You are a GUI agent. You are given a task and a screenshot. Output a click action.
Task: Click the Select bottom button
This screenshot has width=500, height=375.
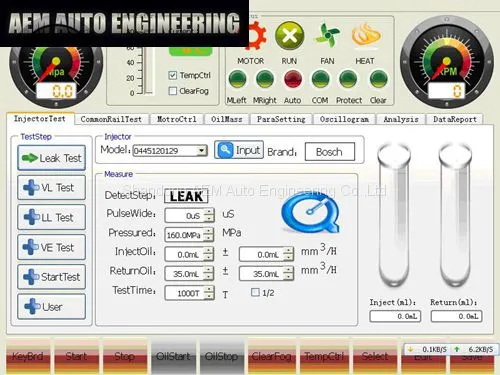(375, 356)
